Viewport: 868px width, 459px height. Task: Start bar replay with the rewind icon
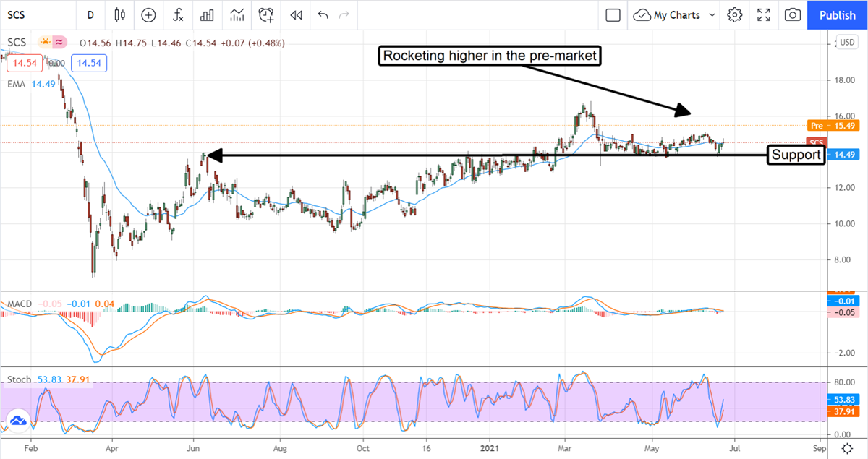[295, 14]
